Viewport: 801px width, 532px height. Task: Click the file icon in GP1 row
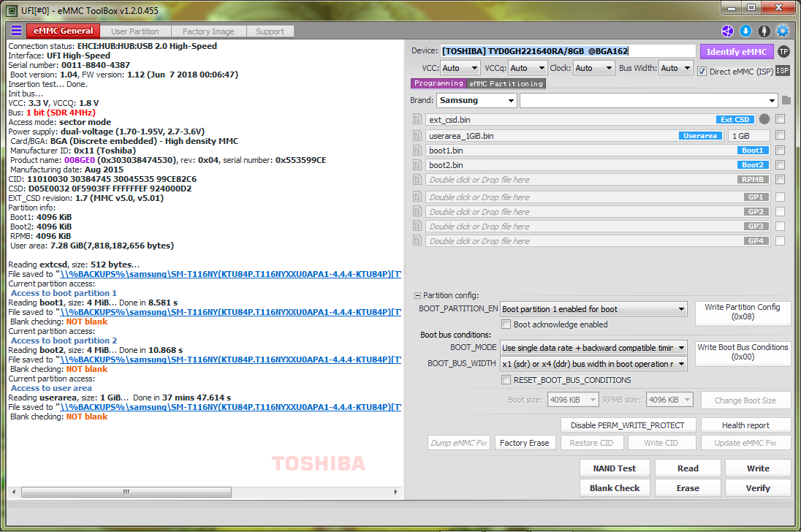click(417, 197)
